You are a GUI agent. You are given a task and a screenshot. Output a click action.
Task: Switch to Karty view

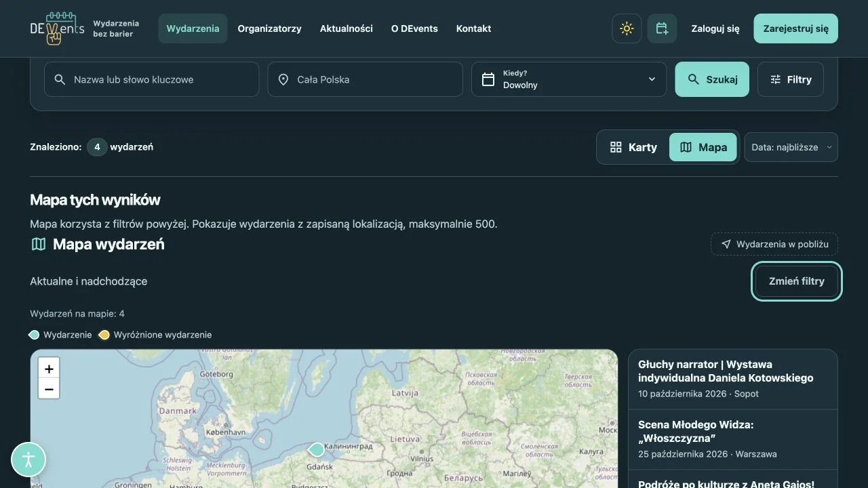(633, 147)
